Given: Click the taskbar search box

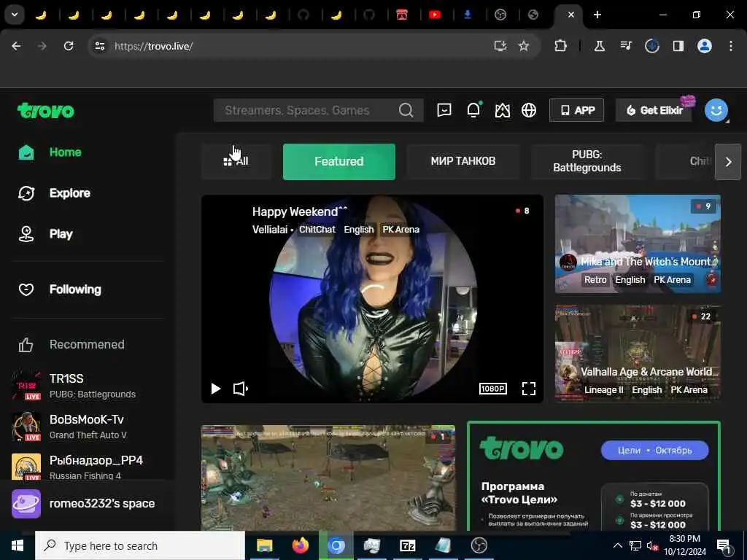Looking at the screenshot, I should pyautogui.click(x=140, y=545).
